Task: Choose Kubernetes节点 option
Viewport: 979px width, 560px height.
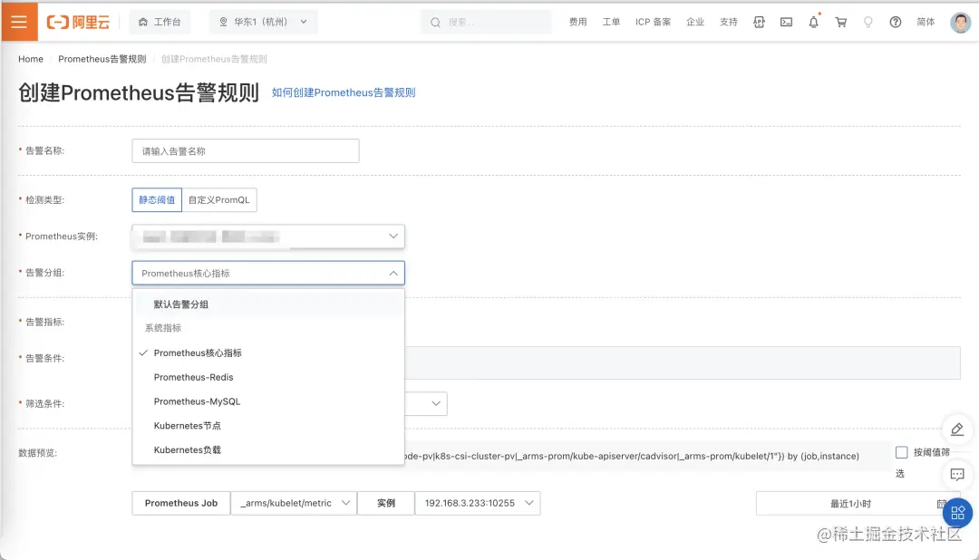Action: [x=268, y=426]
